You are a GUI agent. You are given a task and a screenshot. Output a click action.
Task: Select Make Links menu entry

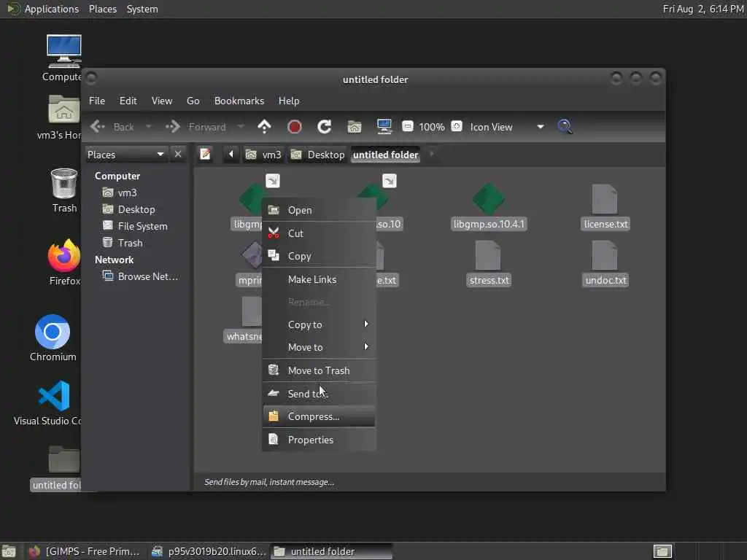[319, 279]
